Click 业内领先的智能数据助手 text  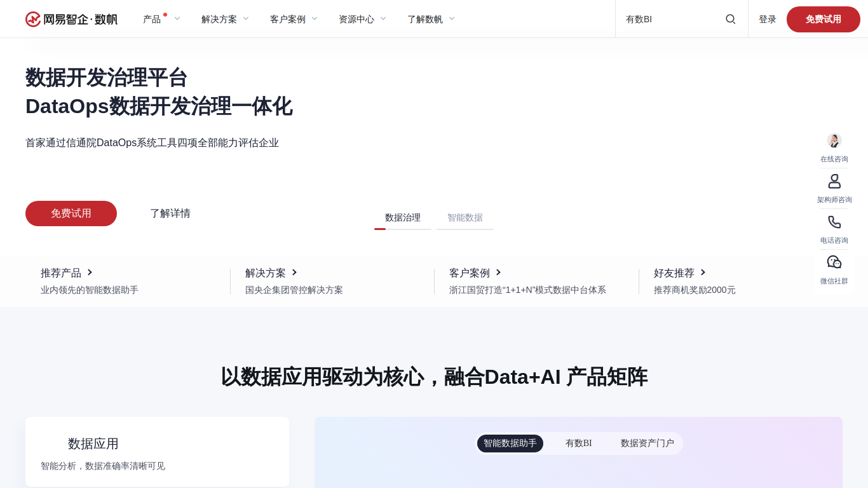[90, 290]
